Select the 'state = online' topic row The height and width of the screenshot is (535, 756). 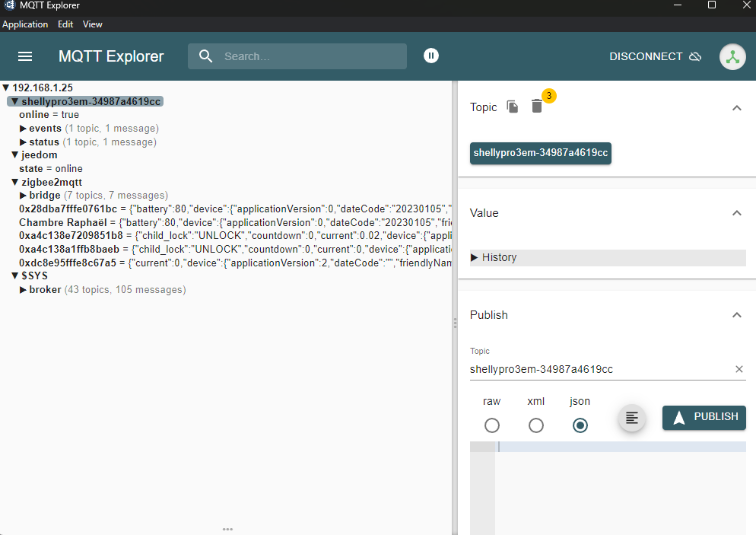(51, 169)
